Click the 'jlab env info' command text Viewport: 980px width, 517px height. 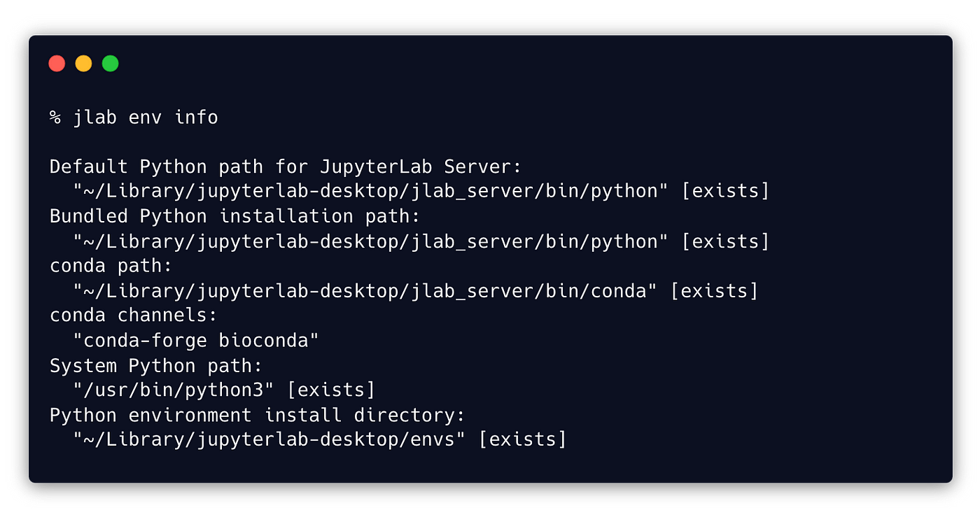tap(146, 118)
